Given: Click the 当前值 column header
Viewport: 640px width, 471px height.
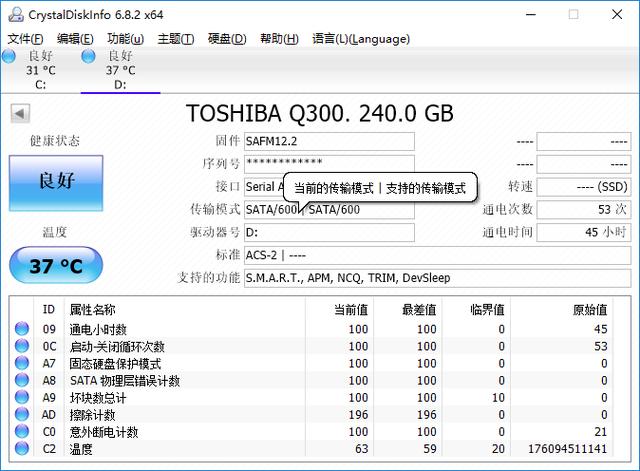Looking at the screenshot, I should pyautogui.click(x=340, y=309).
